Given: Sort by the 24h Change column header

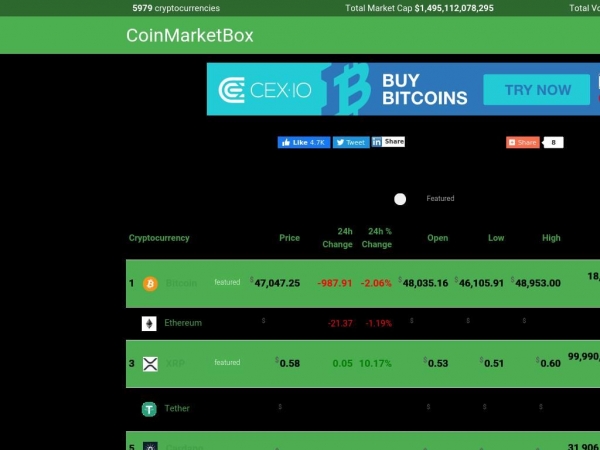Looking at the screenshot, I should coord(337,238).
